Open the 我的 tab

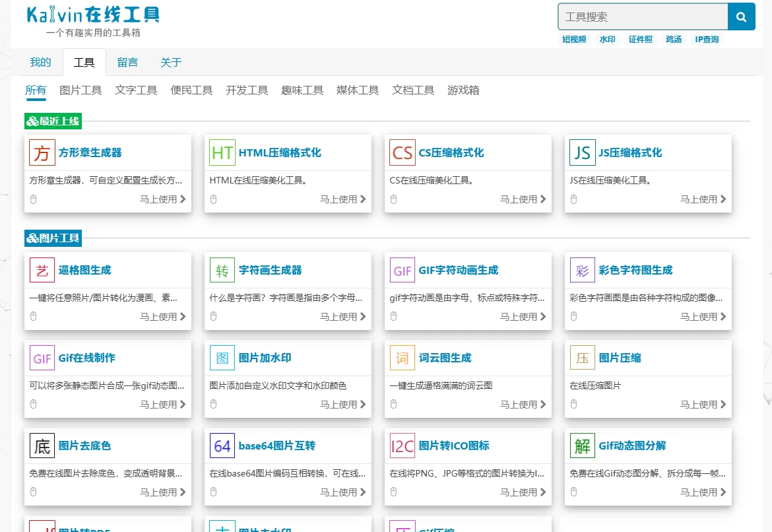[40, 63]
